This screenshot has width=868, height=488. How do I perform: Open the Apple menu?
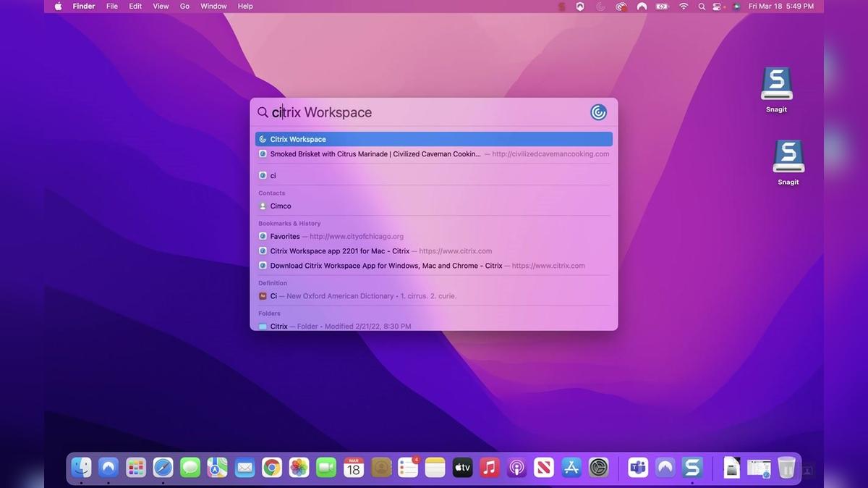58,7
